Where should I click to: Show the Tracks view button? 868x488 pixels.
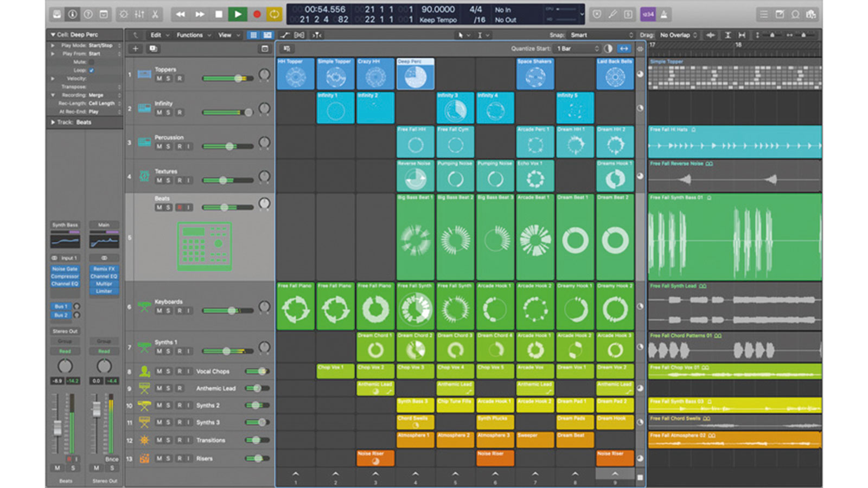pos(267,35)
